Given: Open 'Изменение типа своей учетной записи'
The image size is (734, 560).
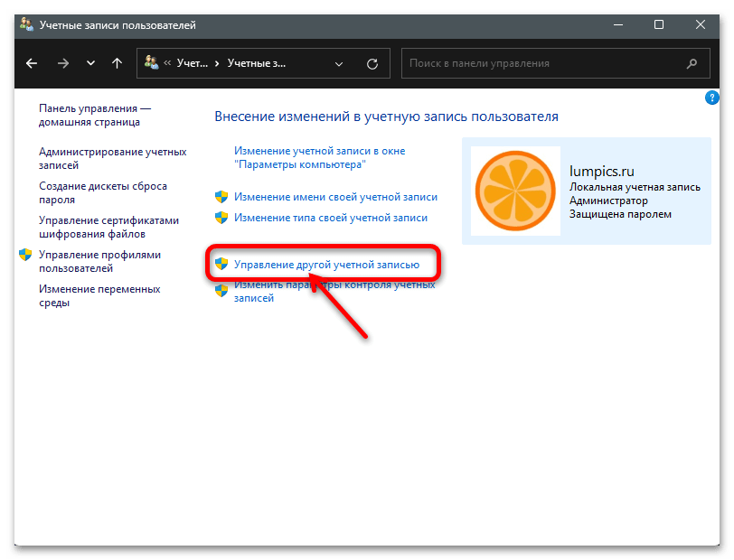Looking at the screenshot, I should point(331,218).
